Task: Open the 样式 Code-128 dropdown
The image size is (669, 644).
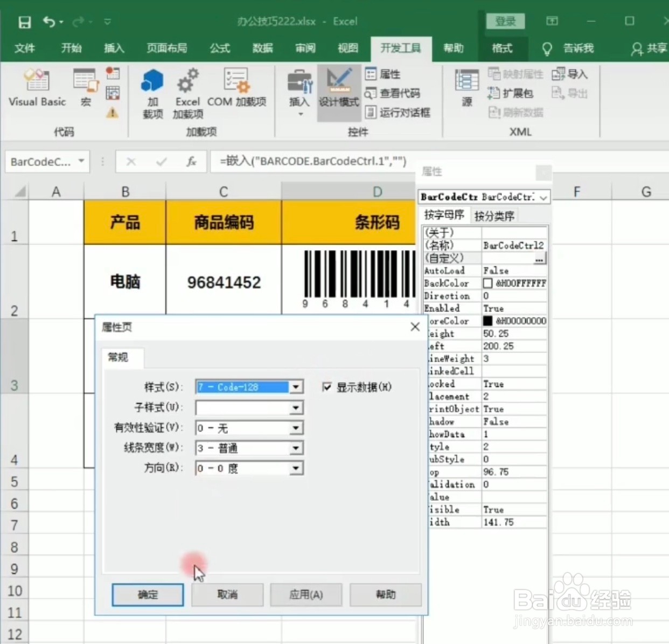Action: coord(295,387)
